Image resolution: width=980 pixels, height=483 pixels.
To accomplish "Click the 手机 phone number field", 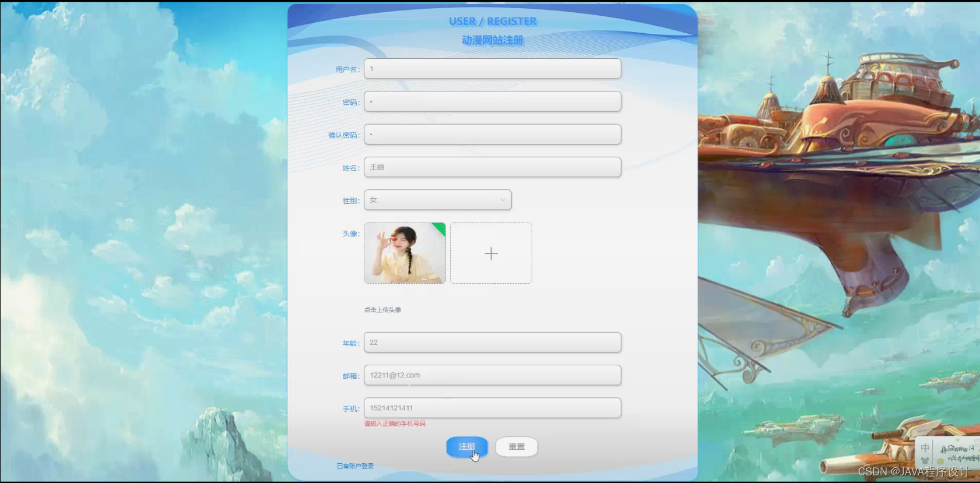I will [x=492, y=408].
